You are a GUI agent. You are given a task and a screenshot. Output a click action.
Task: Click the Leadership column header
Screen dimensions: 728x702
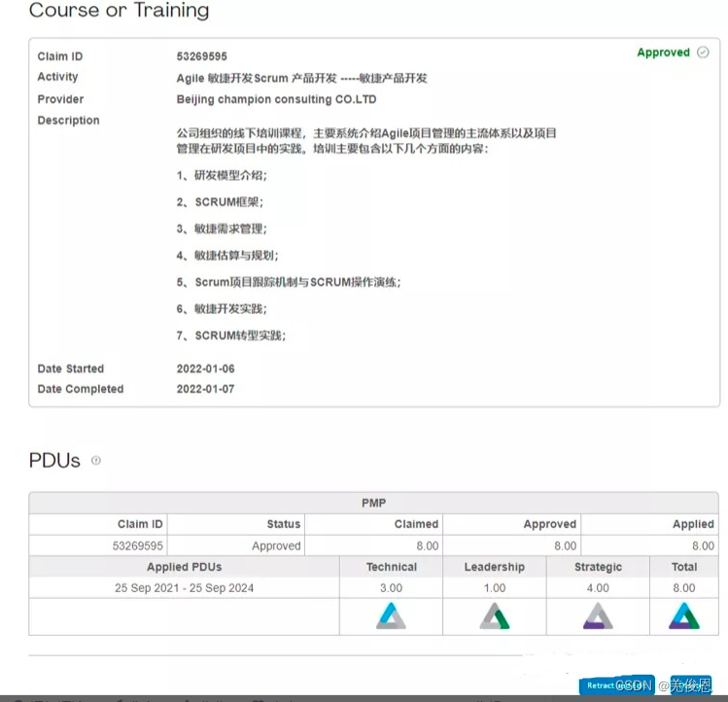coord(495,567)
